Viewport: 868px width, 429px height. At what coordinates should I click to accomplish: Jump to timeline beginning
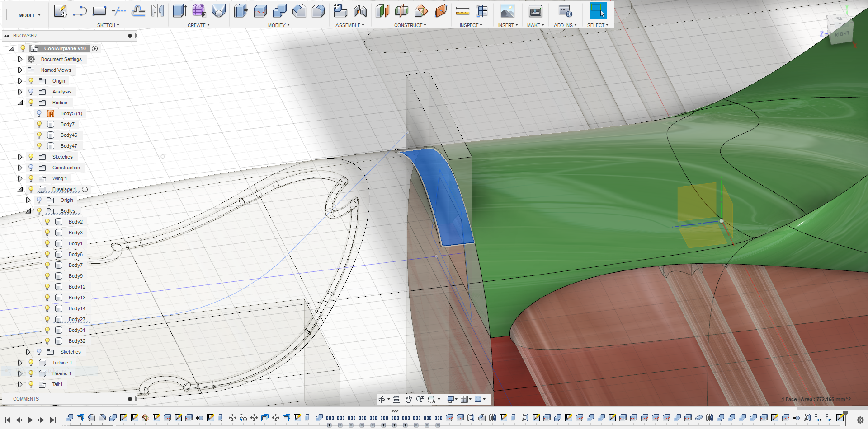click(x=8, y=420)
